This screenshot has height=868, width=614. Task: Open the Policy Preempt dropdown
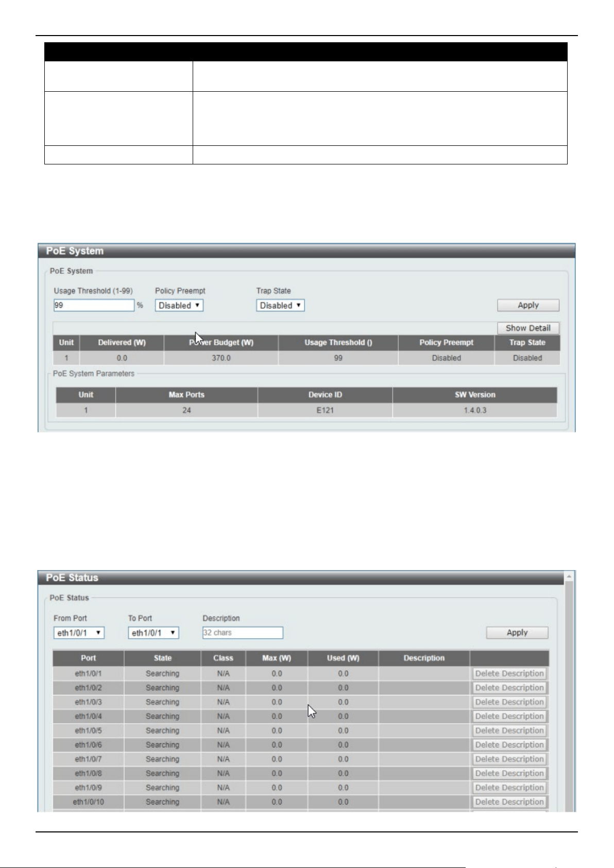point(179,306)
